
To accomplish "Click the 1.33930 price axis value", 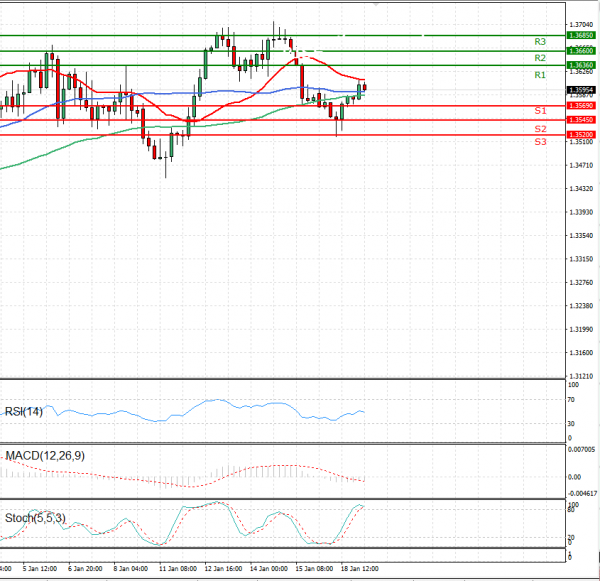I will coord(581,212).
